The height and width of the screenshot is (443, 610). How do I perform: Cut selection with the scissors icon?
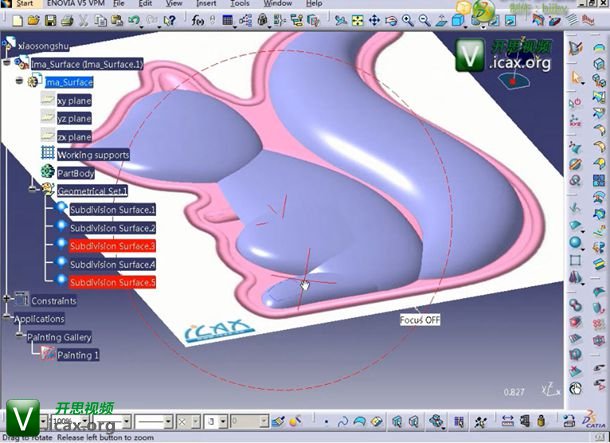(83, 20)
